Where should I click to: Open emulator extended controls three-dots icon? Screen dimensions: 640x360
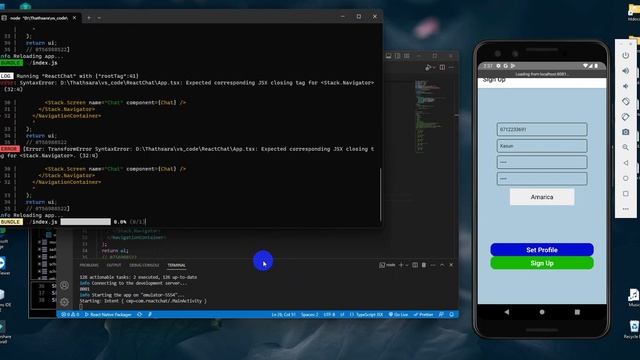pyautogui.click(x=626, y=209)
